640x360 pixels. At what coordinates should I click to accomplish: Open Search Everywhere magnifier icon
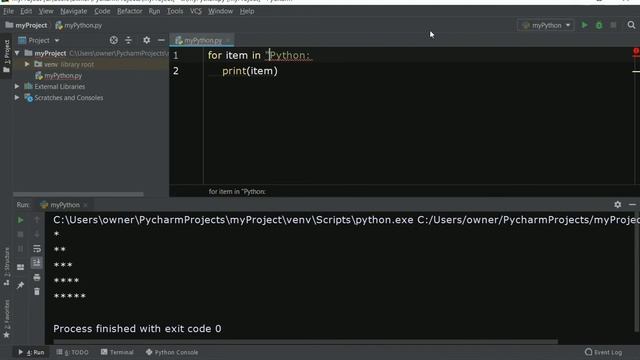(x=631, y=25)
